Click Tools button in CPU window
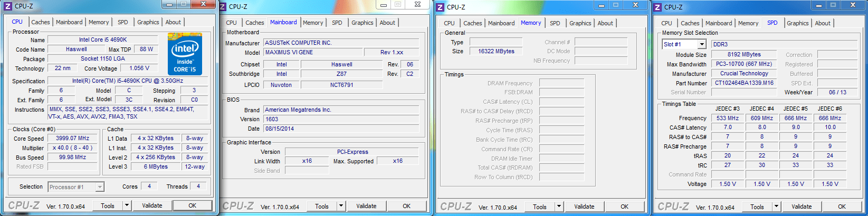 108,205
